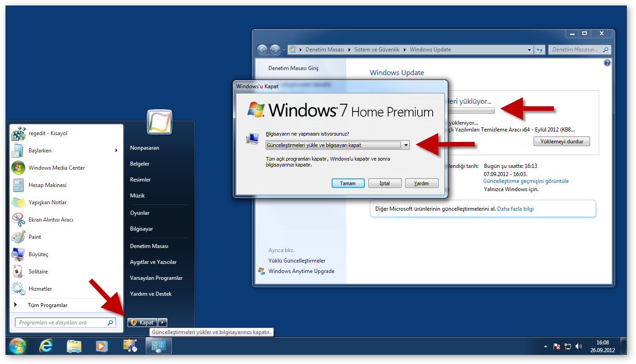The image size is (636, 364).
Task: Open Windows Anytime Upgrade link
Action: [301, 271]
